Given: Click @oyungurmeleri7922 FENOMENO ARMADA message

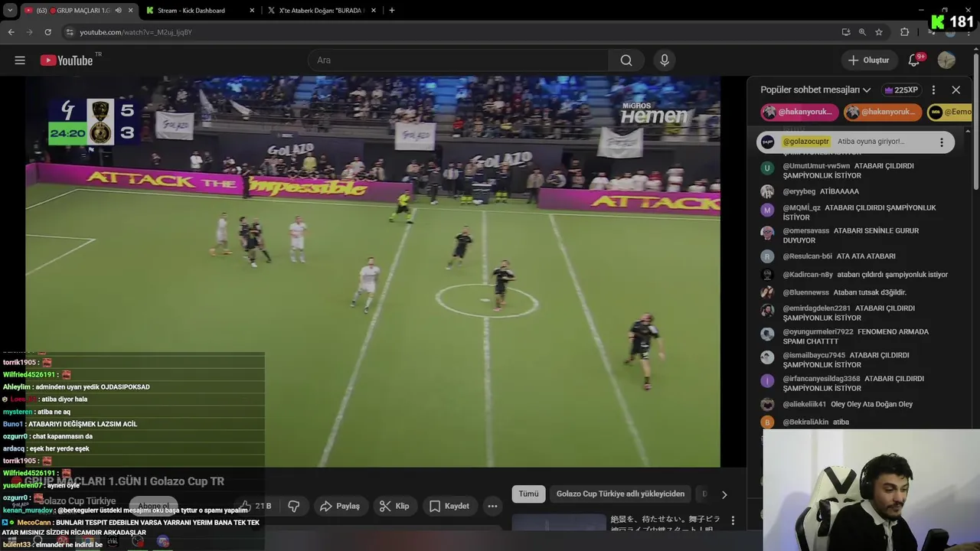Looking at the screenshot, I should click(x=857, y=337).
